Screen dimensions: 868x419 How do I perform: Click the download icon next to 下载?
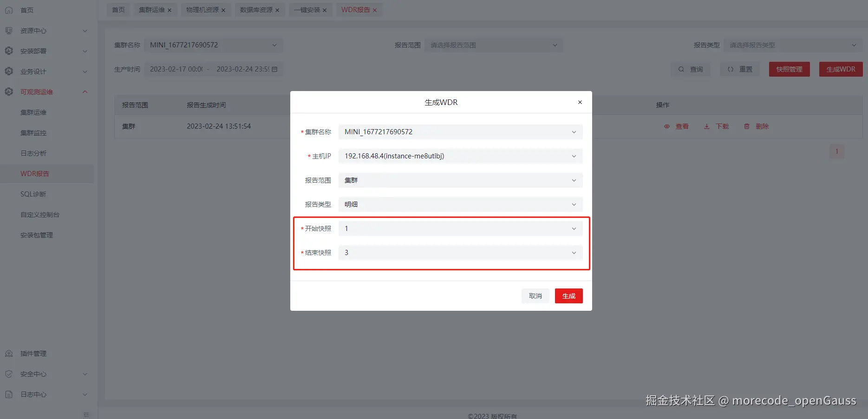point(707,126)
